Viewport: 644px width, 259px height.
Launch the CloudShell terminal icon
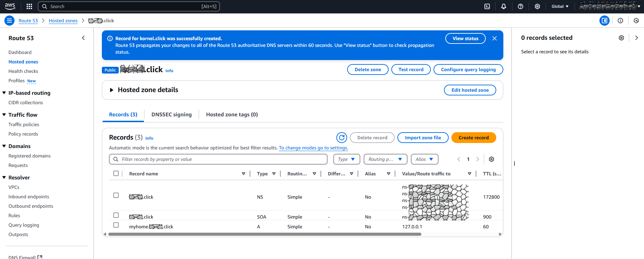tap(487, 6)
